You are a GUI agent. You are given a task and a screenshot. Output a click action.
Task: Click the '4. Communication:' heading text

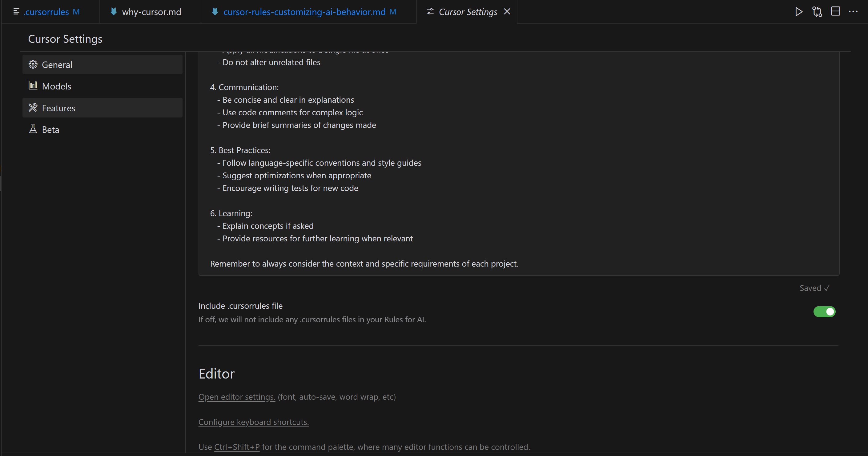244,88
